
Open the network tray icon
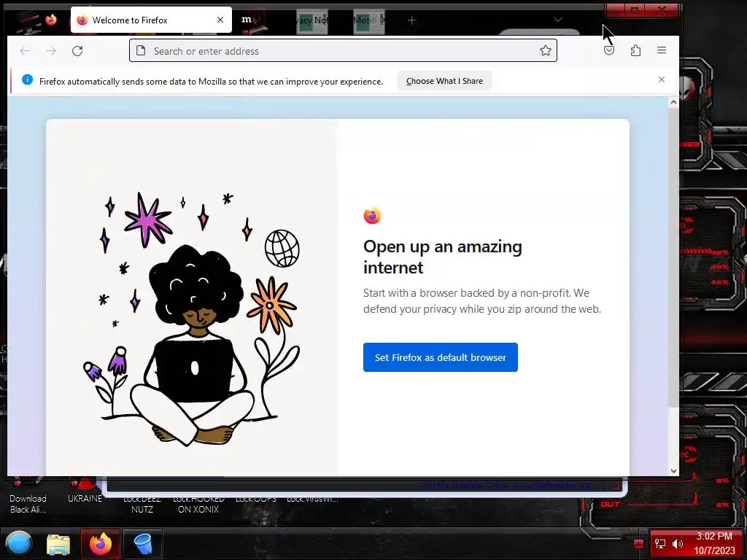pyautogui.click(x=660, y=544)
